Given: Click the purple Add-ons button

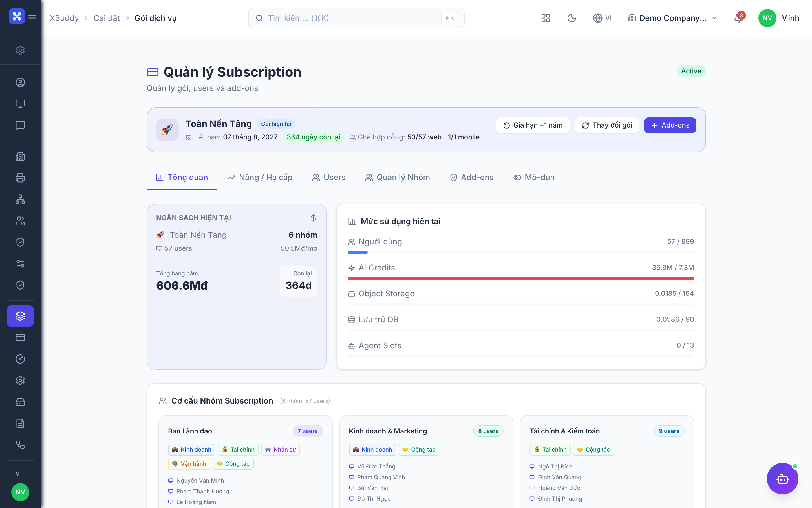Looking at the screenshot, I should point(670,125).
